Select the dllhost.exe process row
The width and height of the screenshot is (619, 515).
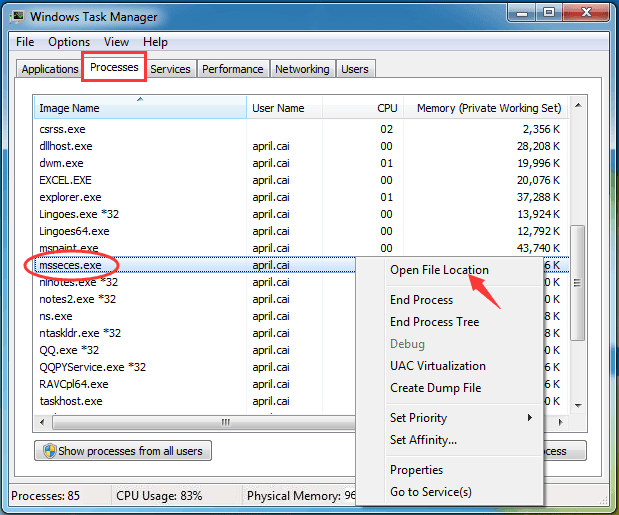(x=301, y=146)
